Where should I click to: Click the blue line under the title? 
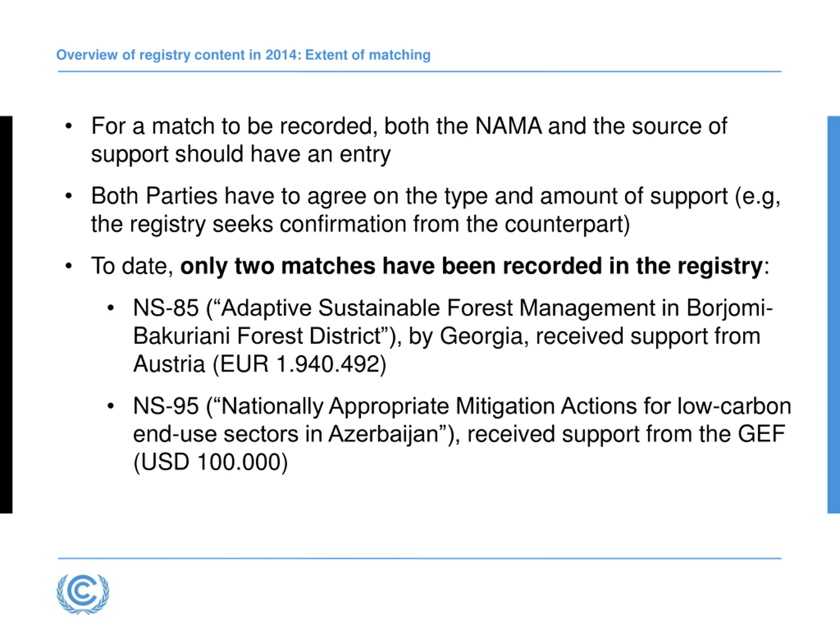pos(420,72)
